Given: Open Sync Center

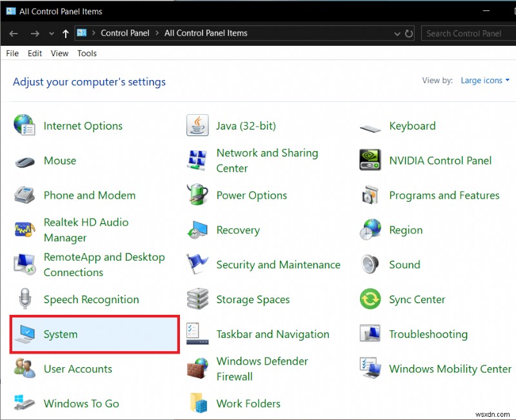Looking at the screenshot, I should (x=417, y=299).
